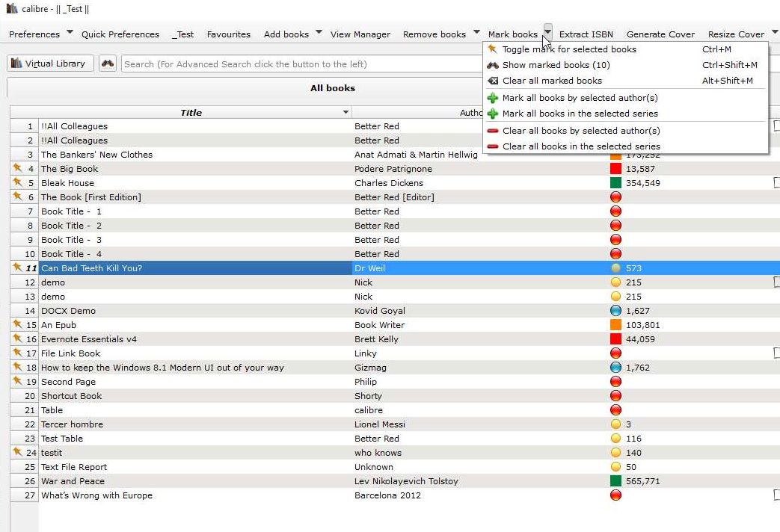Click the blue ball icon on the DOCX Demo row
Viewport: 780px width, 532px height.
pos(615,311)
